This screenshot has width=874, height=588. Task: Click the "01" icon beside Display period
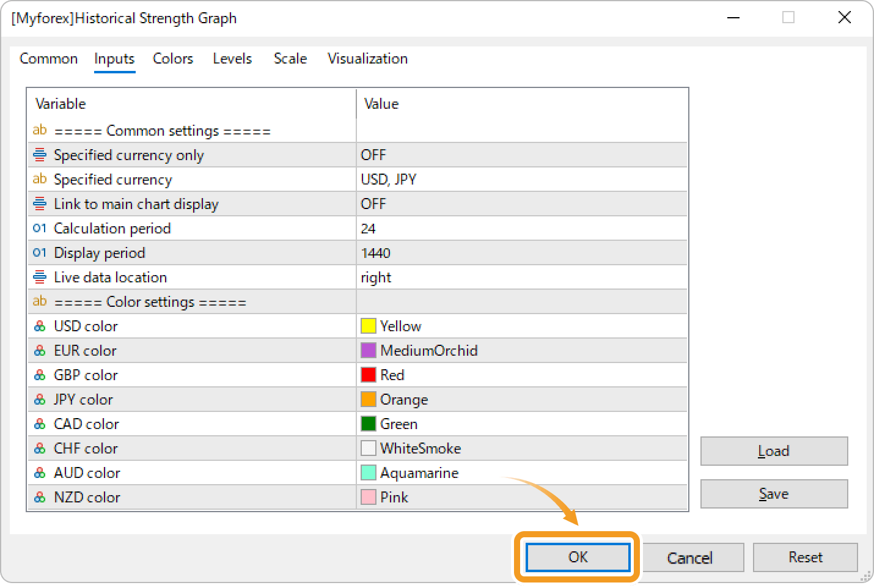(40, 252)
